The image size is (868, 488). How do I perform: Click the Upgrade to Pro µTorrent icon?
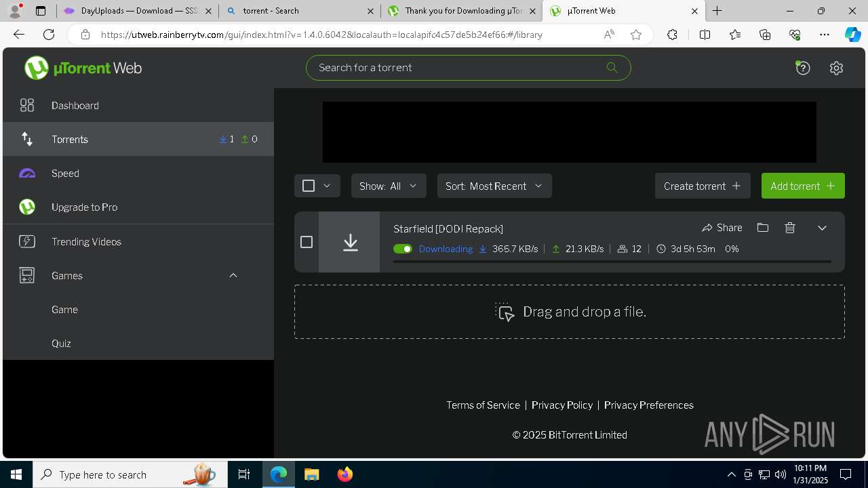(x=27, y=207)
